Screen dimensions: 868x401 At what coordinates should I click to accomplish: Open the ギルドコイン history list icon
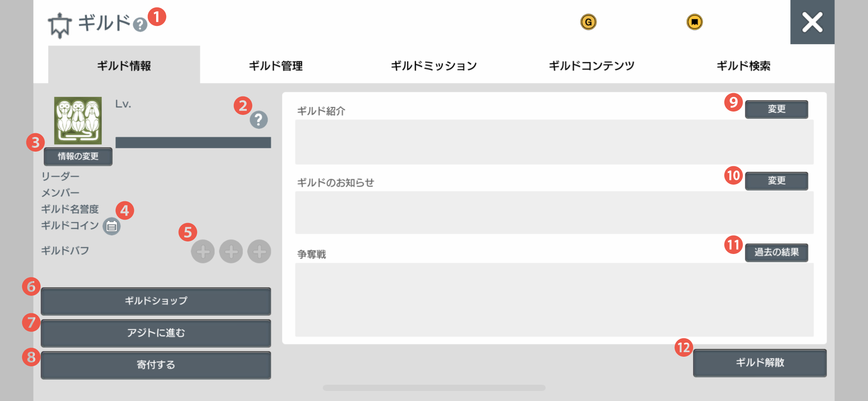[x=111, y=226]
